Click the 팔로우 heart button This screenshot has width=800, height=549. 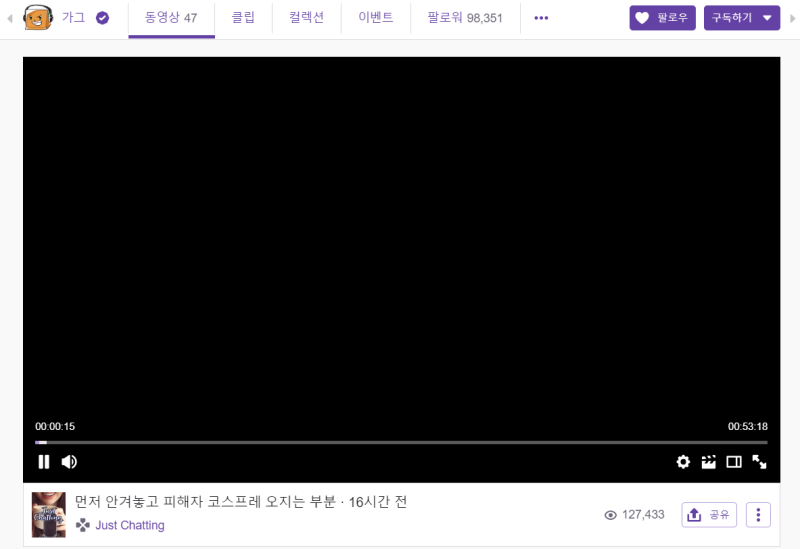coord(662,18)
